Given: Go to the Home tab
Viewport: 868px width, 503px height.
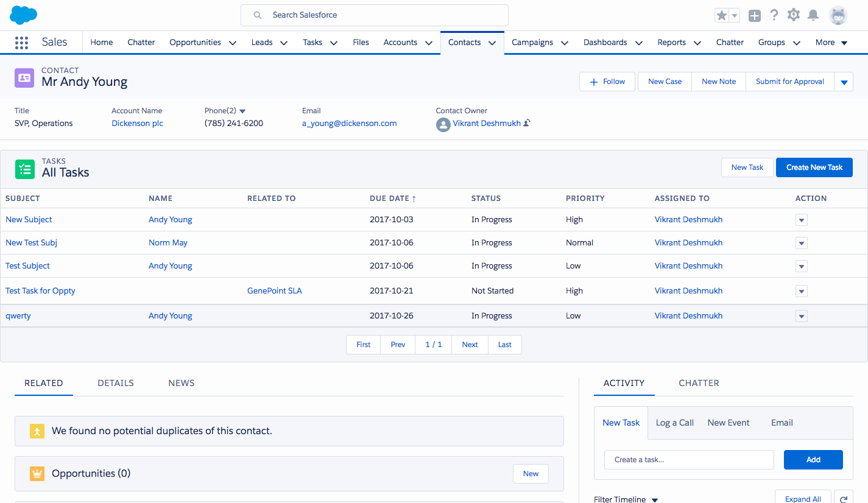Looking at the screenshot, I should (102, 43).
